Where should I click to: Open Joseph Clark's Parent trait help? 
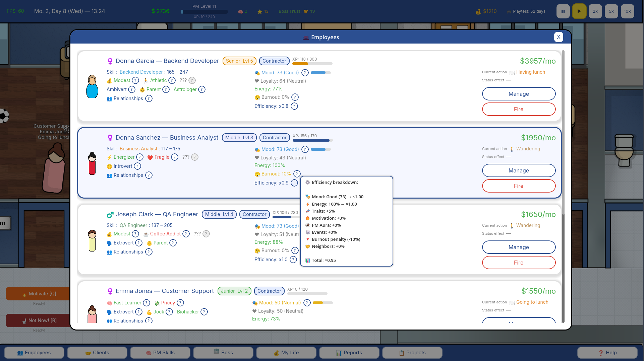point(173,243)
